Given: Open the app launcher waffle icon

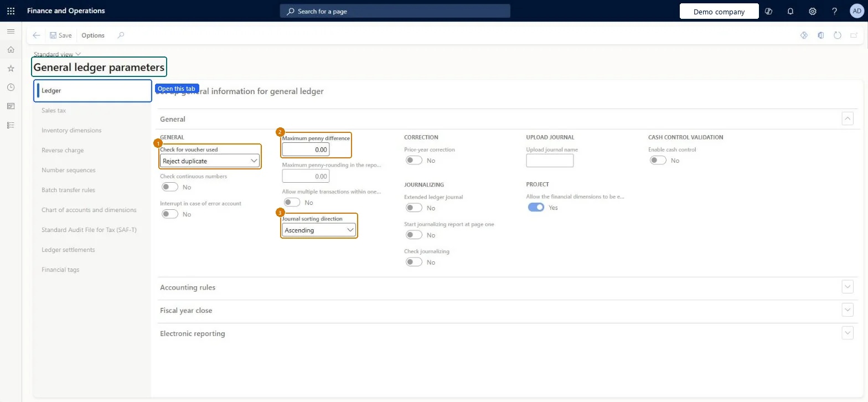Looking at the screenshot, I should pos(11,11).
